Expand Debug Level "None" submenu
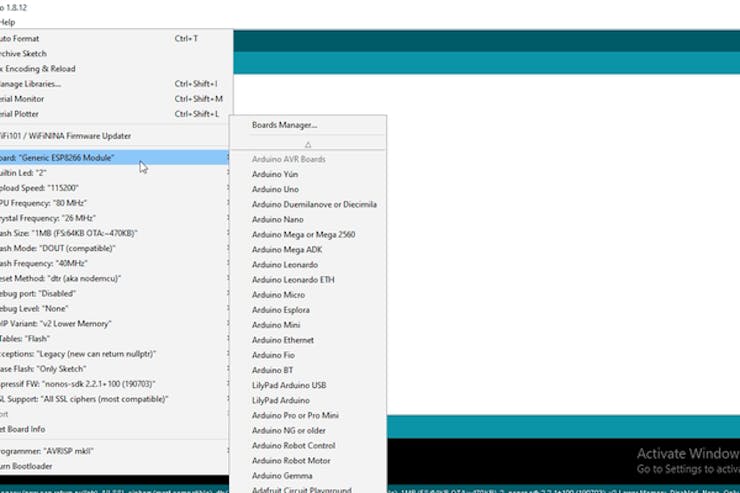The image size is (740, 493). point(116,309)
